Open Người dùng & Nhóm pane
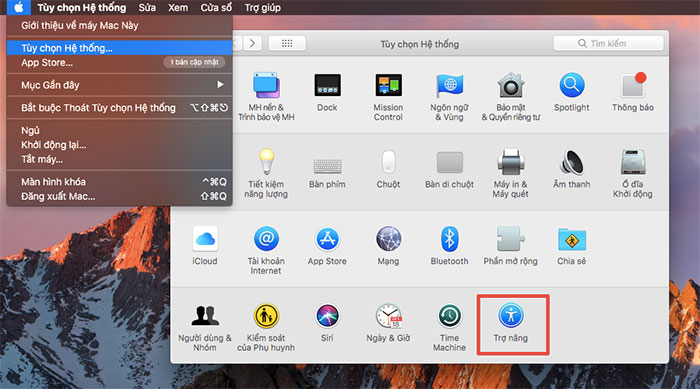 tap(205, 327)
